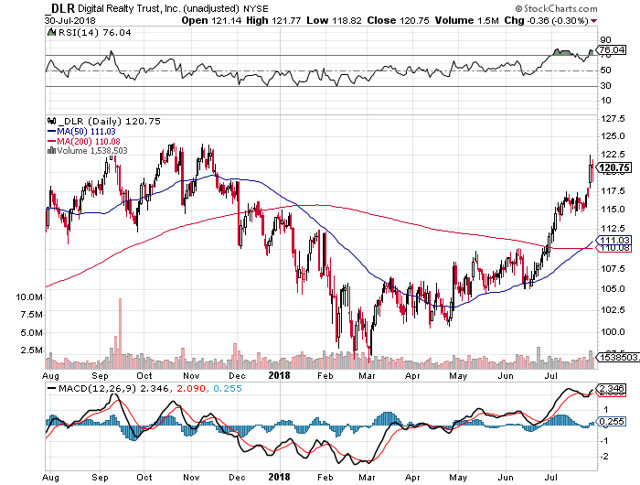640x485 pixels.
Task: Click the date 30-Jul-2018
Action: [70, 20]
